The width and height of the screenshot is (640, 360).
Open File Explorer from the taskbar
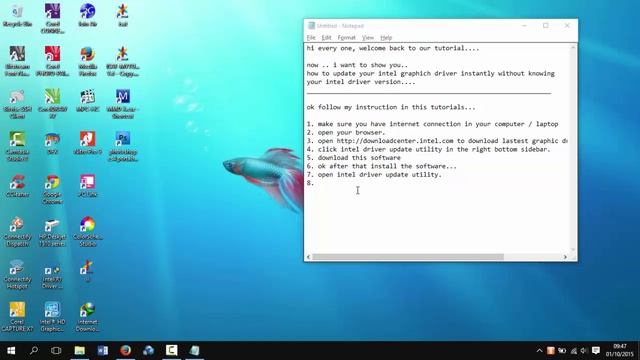coord(80,351)
